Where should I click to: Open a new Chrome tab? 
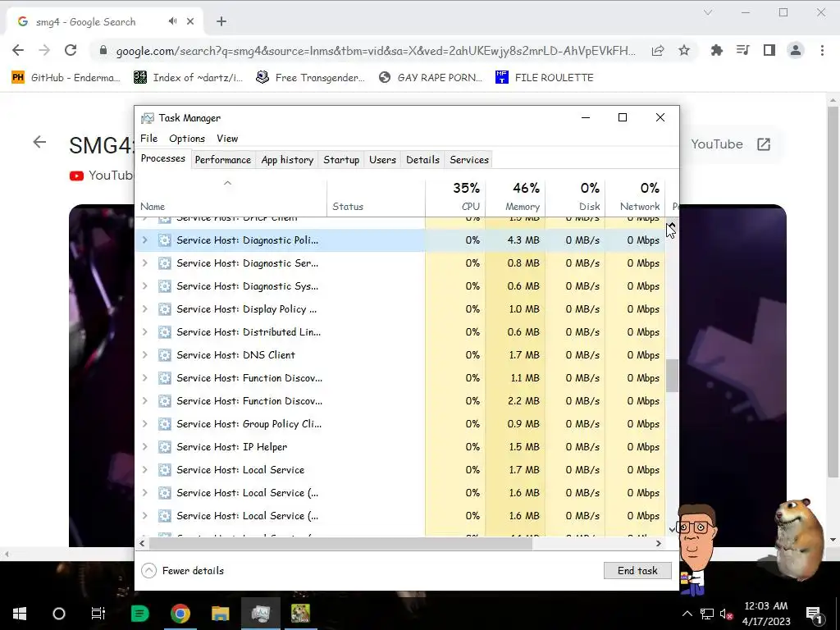(221, 21)
